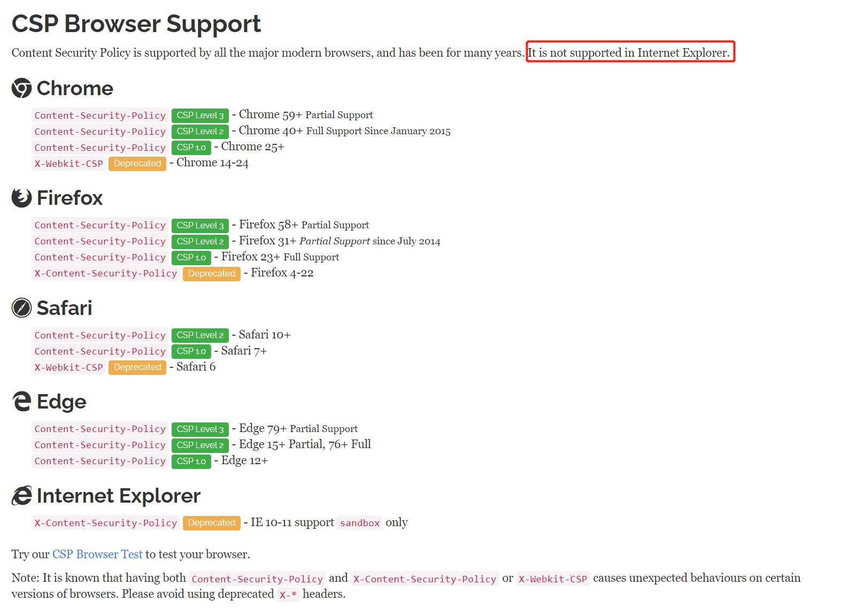
Task: Click the Edge browser logo icon
Action: (22, 402)
